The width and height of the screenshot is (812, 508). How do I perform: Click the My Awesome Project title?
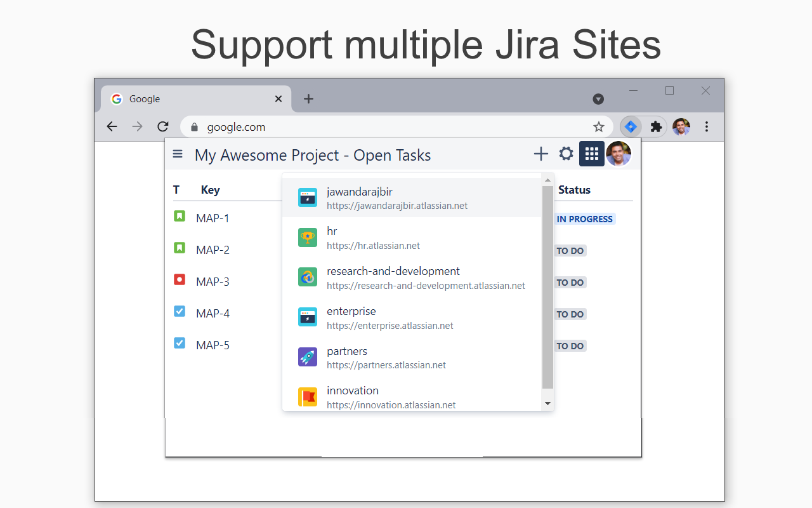[313, 155]
